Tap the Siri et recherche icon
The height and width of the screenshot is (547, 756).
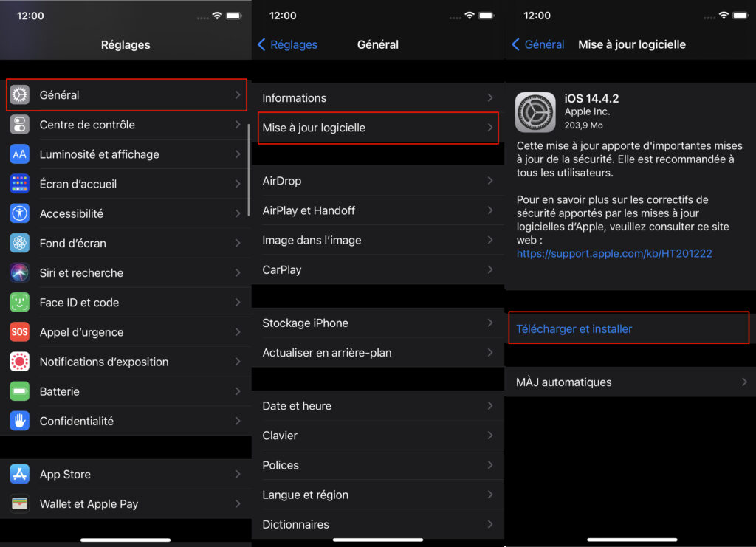click(x=20, y=273)
